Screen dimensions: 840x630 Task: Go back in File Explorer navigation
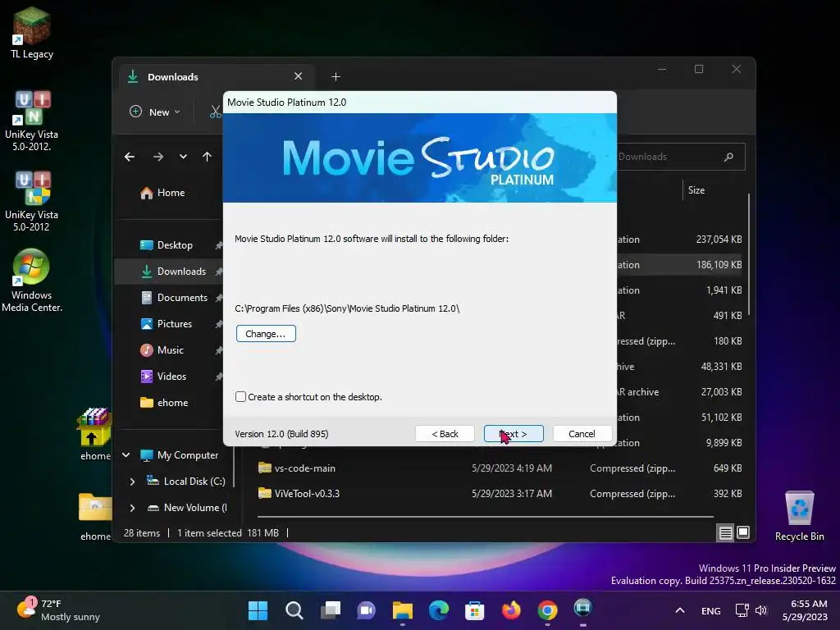130,157
